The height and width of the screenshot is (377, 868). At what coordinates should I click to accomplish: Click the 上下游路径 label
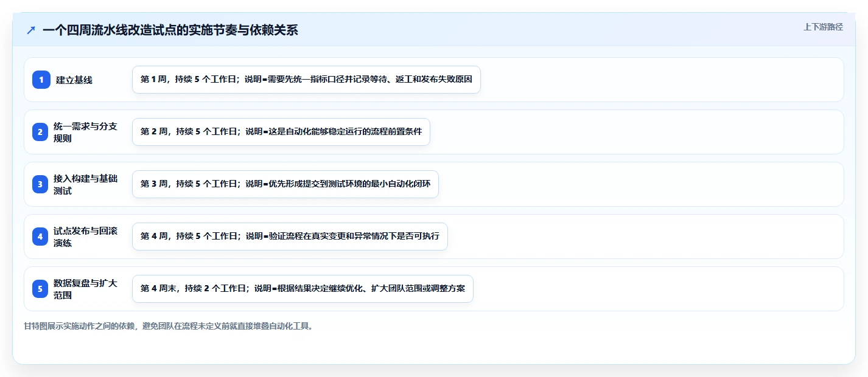pyautogui.click(x=823, y=27)
